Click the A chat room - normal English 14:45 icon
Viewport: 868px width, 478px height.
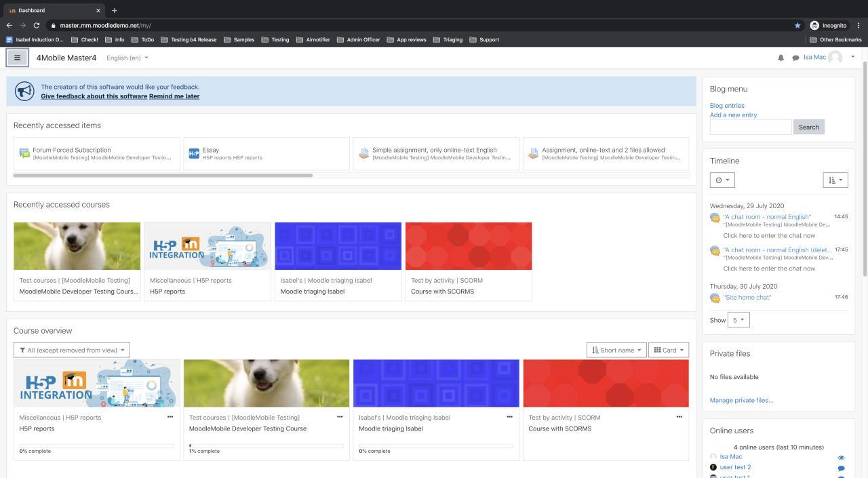point(715,218)
